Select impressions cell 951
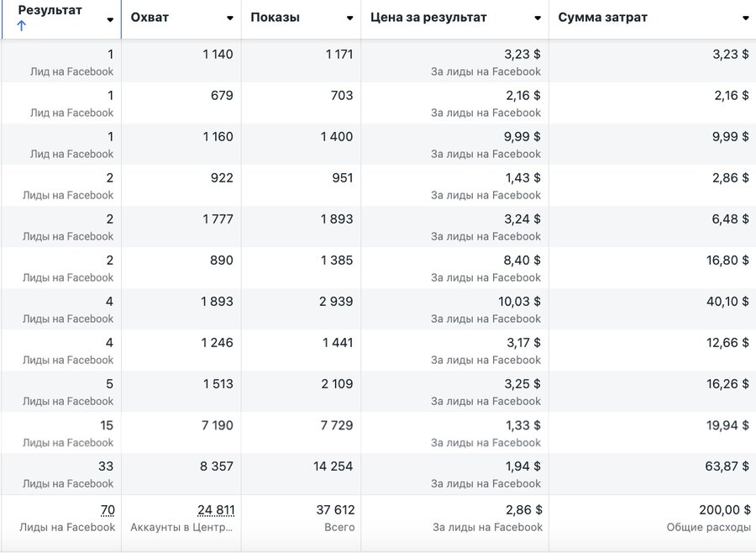This screenshot has width=756, height=553. coord(343,178)
